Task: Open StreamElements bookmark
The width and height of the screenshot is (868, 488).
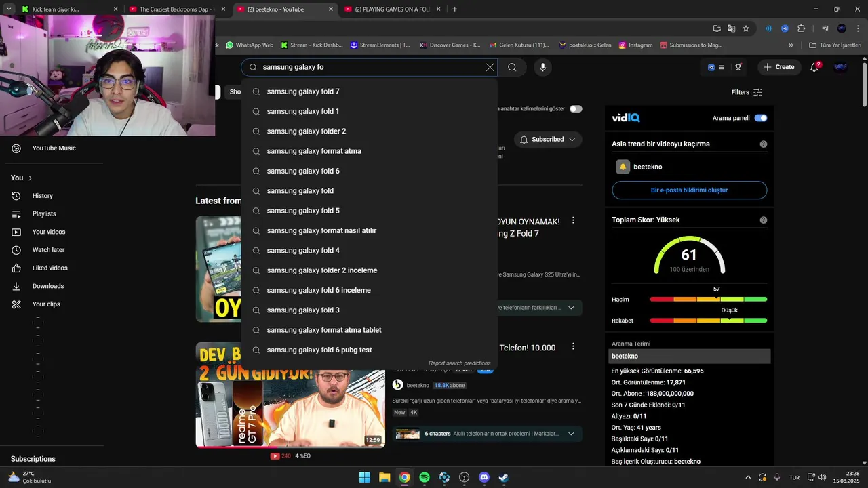Action: point(380,45)
